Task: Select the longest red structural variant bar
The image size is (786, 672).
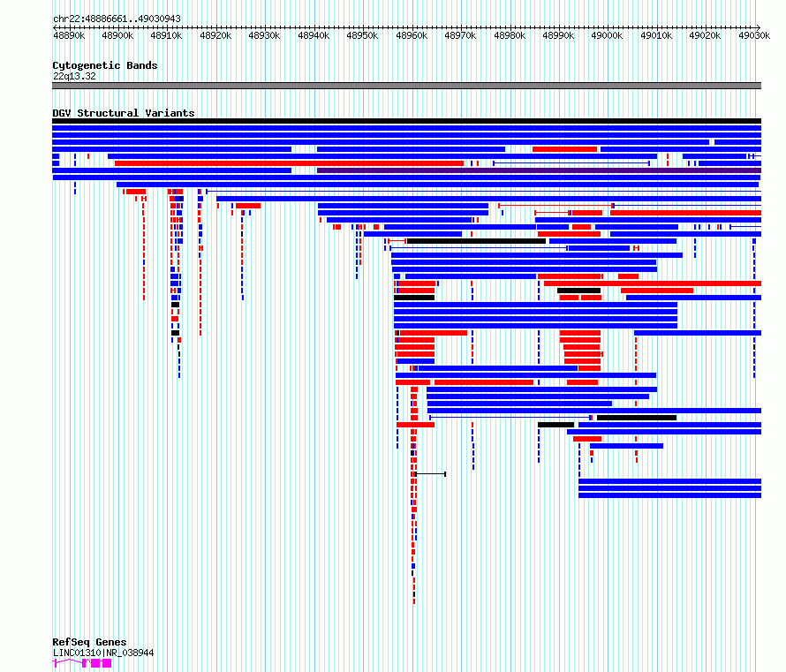Action: pos(290,163)
